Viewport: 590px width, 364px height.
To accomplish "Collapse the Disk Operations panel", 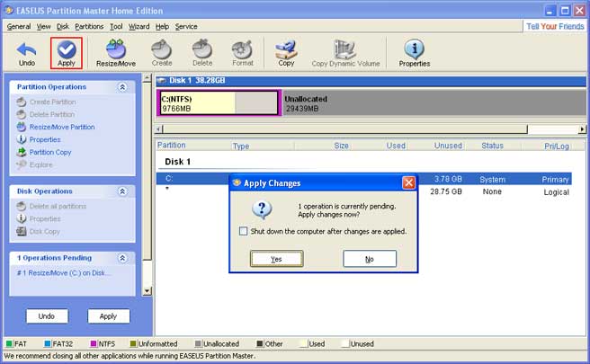I will tap(122, 191).
